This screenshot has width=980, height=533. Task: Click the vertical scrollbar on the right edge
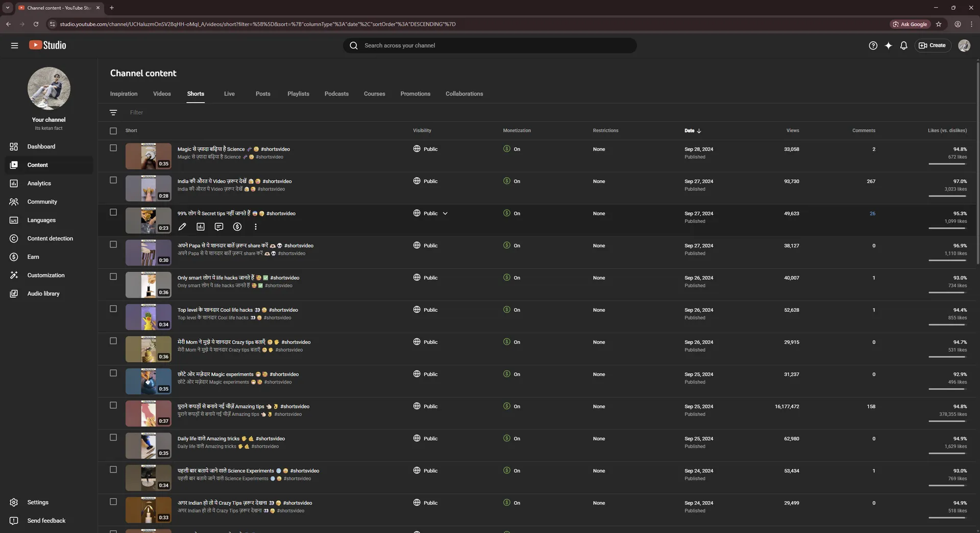pyautogui.click(x=977, y=163)
